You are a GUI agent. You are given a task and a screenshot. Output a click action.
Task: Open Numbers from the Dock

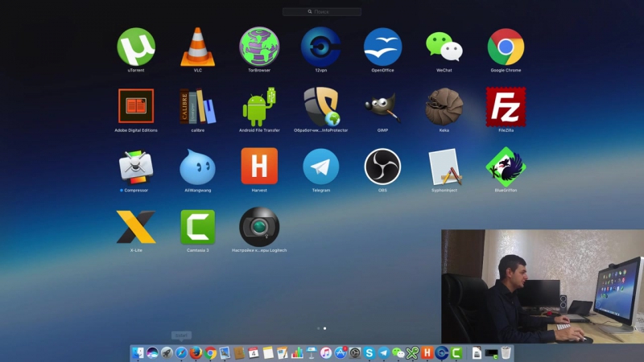[x=297, y=353]
